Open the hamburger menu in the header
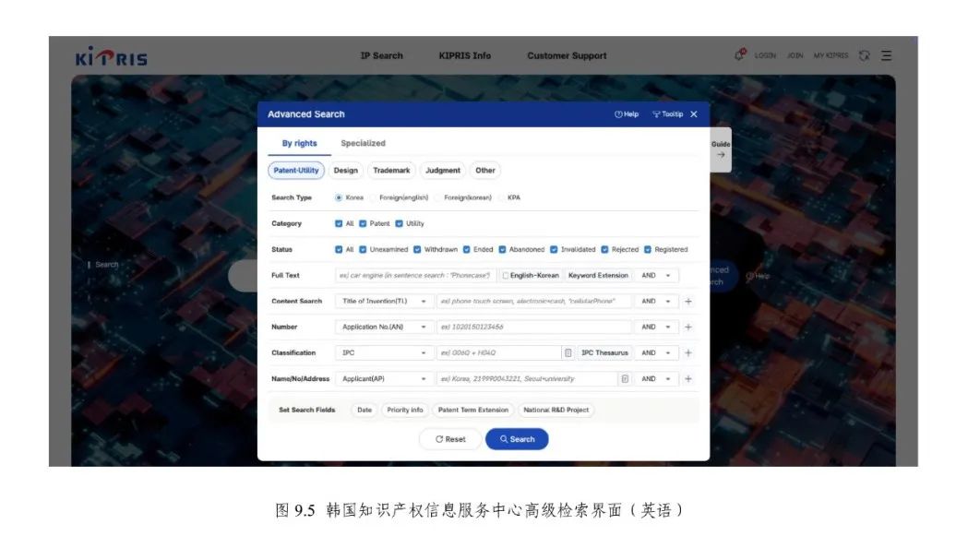The height and width of the screenshot is (548, 980). [887, 55]
